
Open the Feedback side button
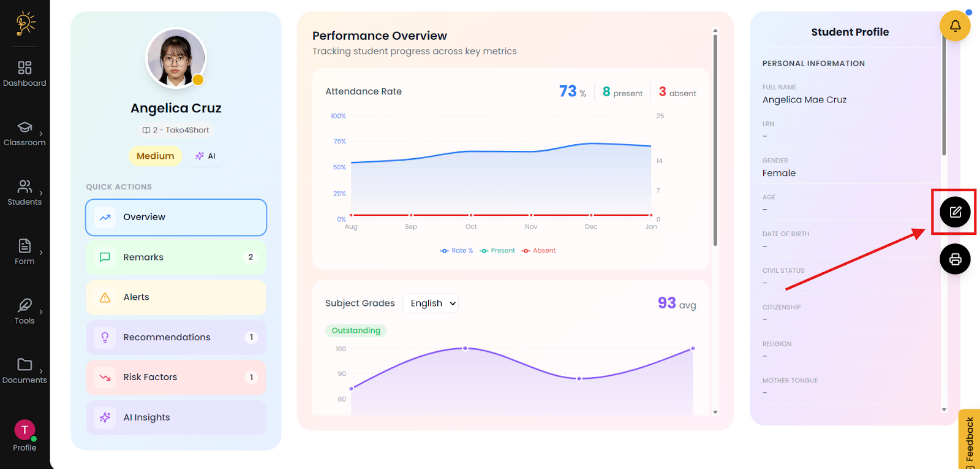point(969,438)
